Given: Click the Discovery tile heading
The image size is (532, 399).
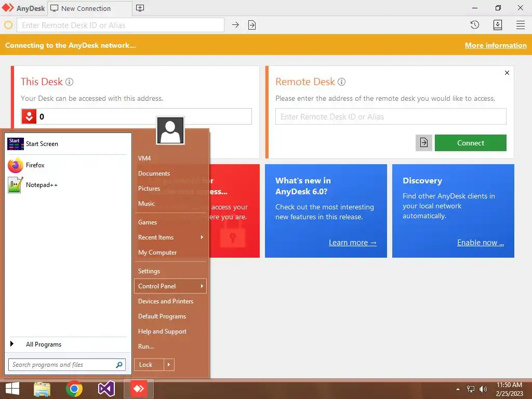Looking at the screenshot, I should pyautogui.click(x=422, y=180).
